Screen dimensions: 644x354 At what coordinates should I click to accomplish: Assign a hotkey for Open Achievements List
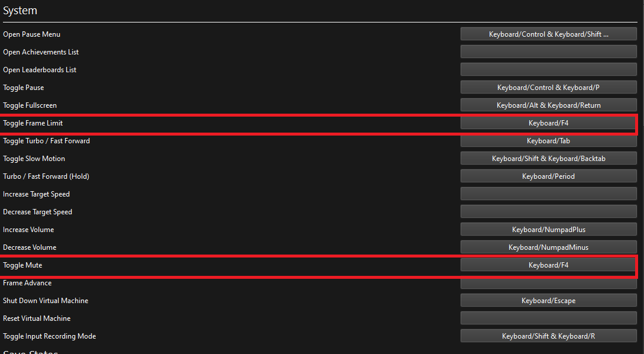[548, 52]
